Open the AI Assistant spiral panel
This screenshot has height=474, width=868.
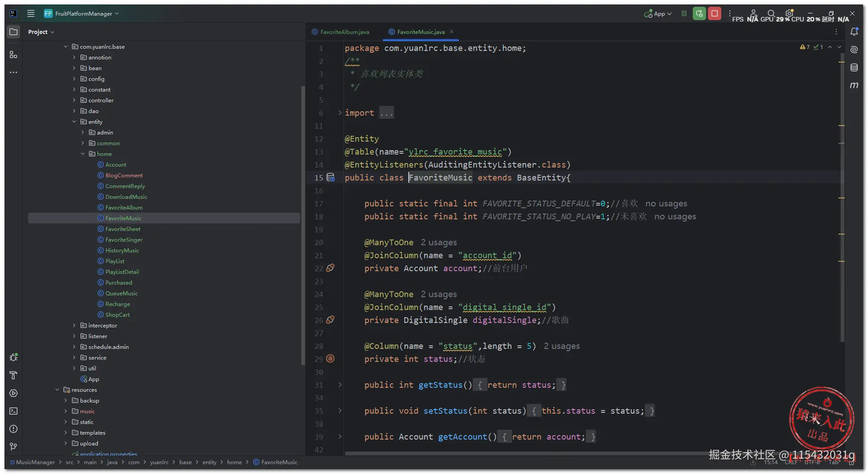click(x=854, y=50)
